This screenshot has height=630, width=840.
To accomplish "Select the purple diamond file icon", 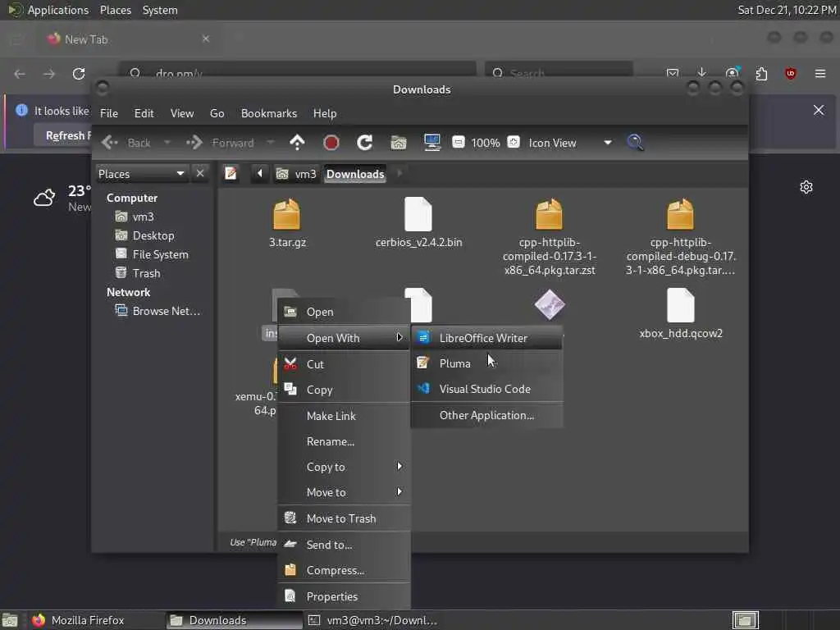I will click(550, 305).
